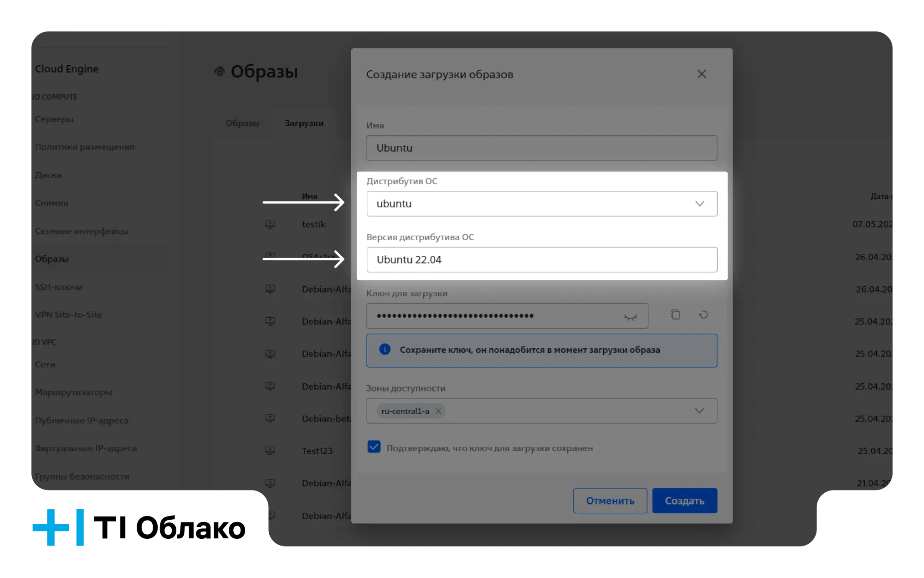Regenerate the upload key
Screen dimensions: 924x578
(703, 315)
